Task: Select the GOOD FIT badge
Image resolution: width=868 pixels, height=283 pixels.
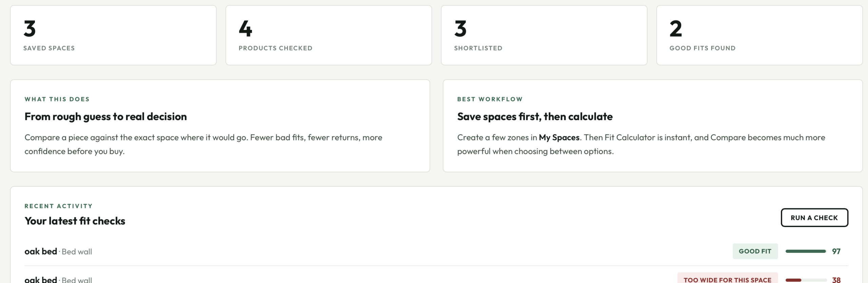Action: point(755,251)
